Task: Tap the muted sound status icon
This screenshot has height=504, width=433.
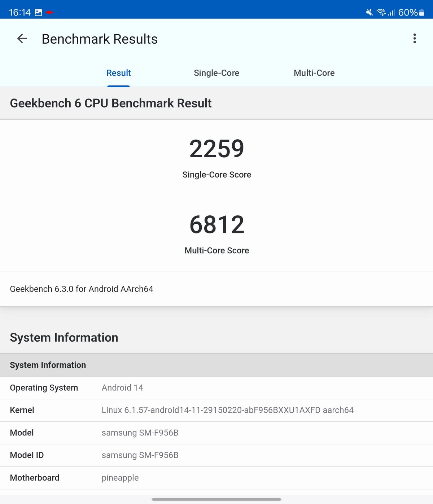Action: click(x=369, y=13)
